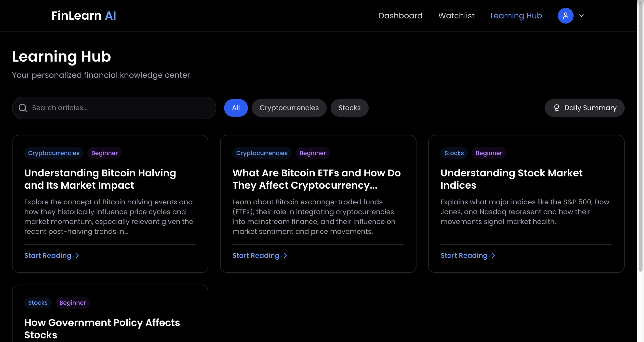The image size is (644, 342).
Task: Expand the profile dropdown chevron
Action: coord(581,16)
